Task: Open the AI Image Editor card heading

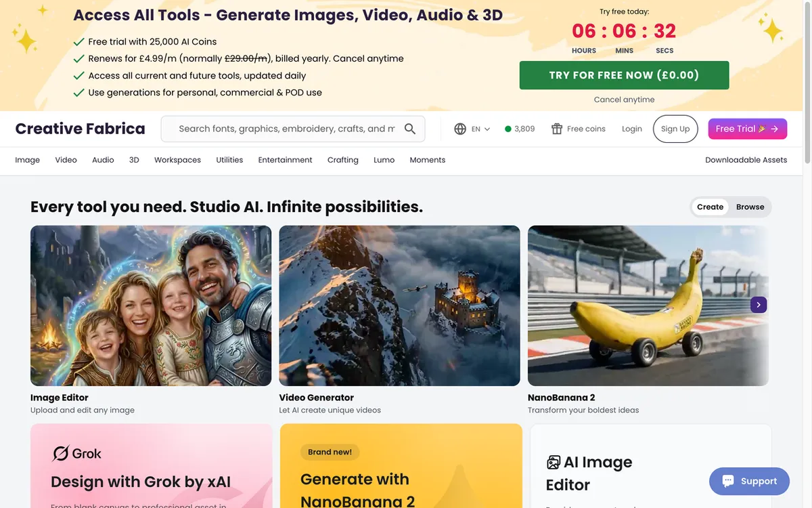Action: (589, 473)
